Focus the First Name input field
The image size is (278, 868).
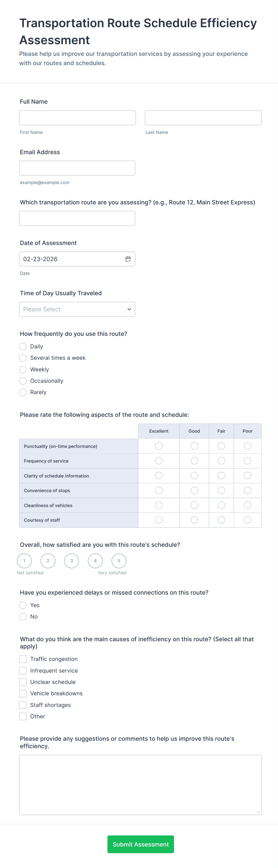coord(77,118)
